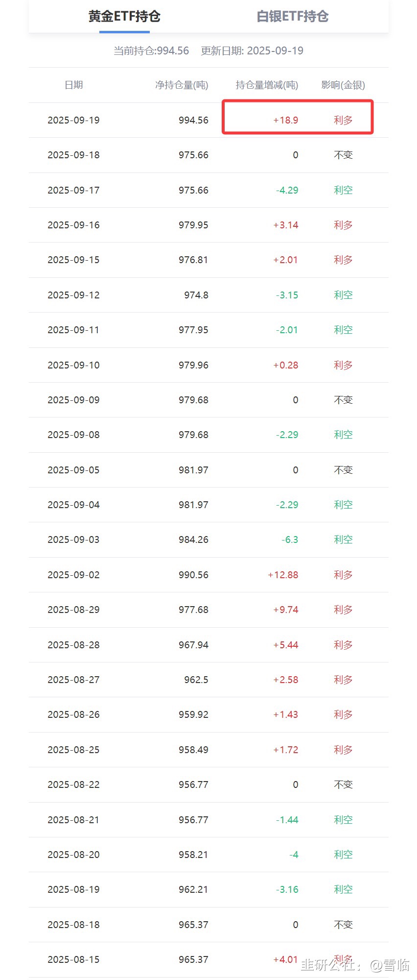
Task: Click the 979.95 net holdings value
Action: tap(193, 225)
